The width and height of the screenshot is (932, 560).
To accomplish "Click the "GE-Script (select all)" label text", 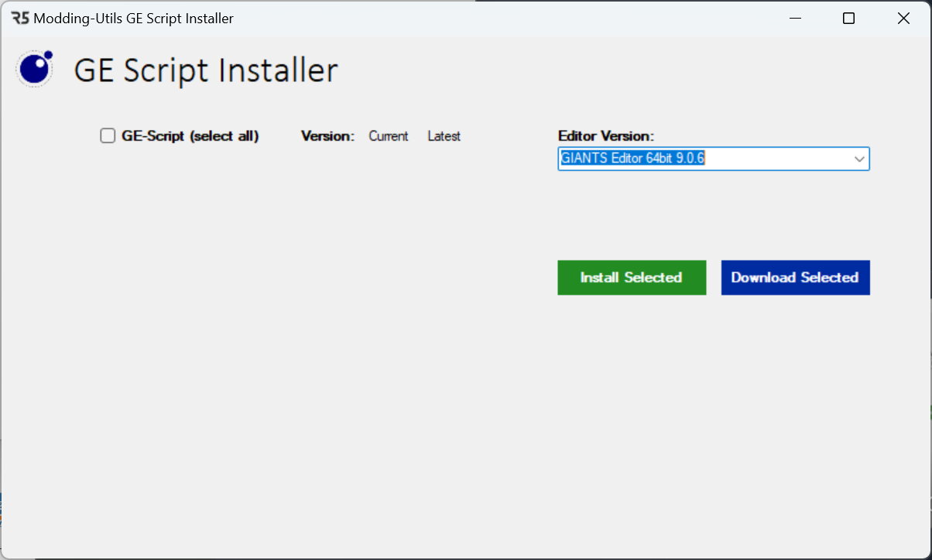I will 190,136.
